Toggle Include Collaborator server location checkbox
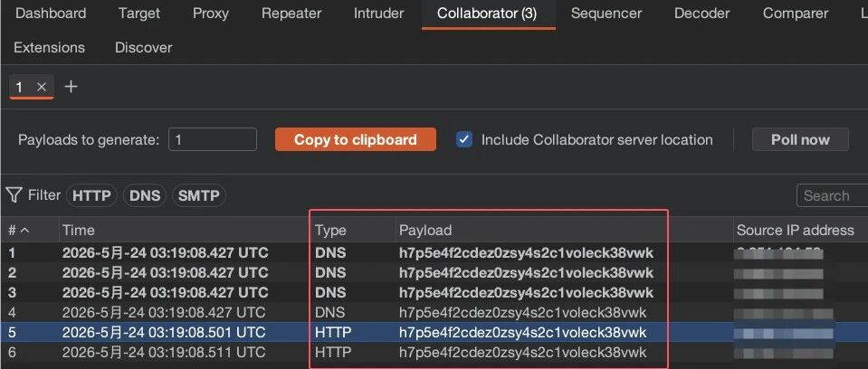The image size is (868, 369). (x=464, y=139)
